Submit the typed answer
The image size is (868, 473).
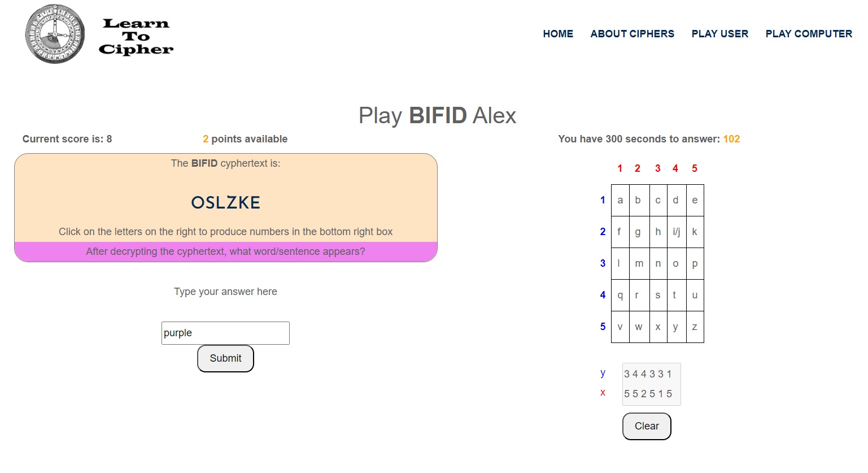[x=225, y=358]
